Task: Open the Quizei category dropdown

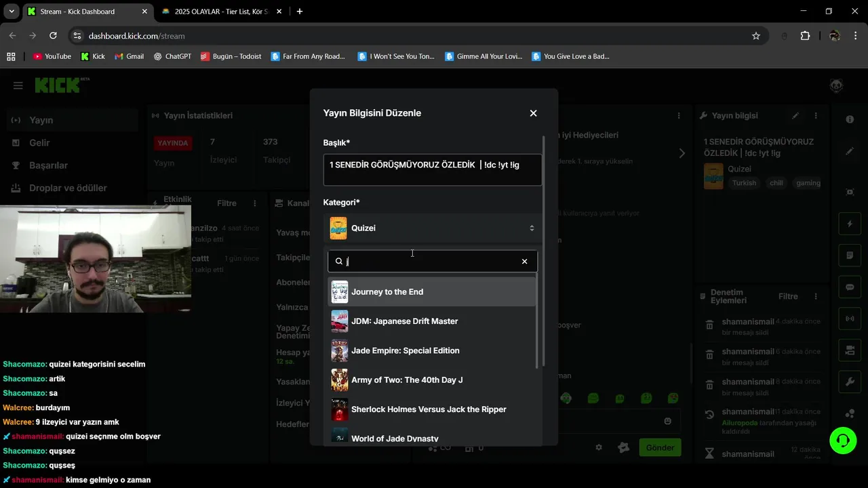Action: (x=433, y=228)
